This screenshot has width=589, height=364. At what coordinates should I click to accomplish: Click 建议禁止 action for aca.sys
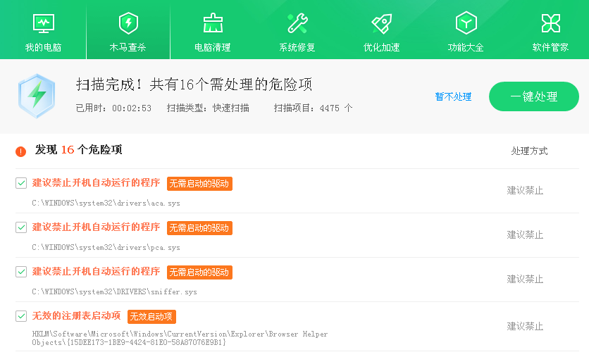click(525, 191)
